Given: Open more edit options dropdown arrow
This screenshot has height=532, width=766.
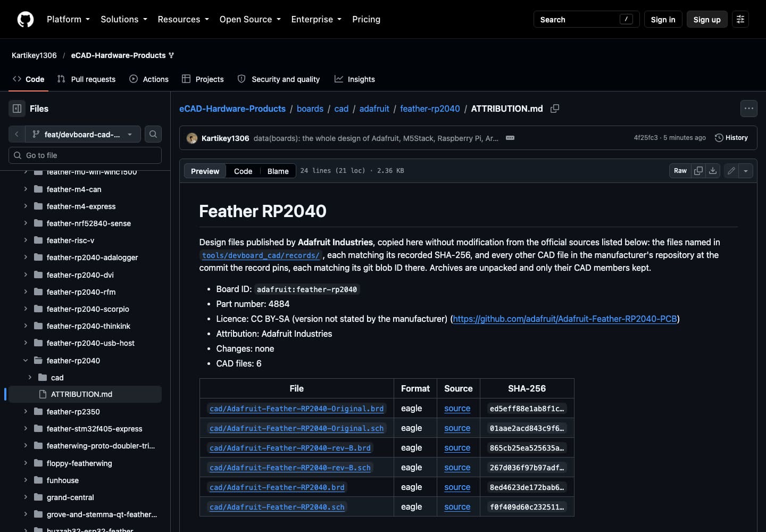Looking at the screenshot, I should 746,171.
